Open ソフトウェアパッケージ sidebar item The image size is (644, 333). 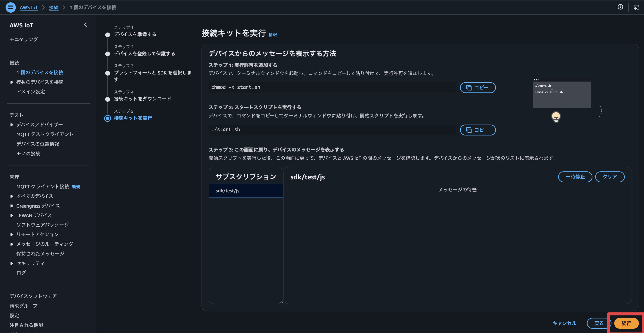coord(43,225)
